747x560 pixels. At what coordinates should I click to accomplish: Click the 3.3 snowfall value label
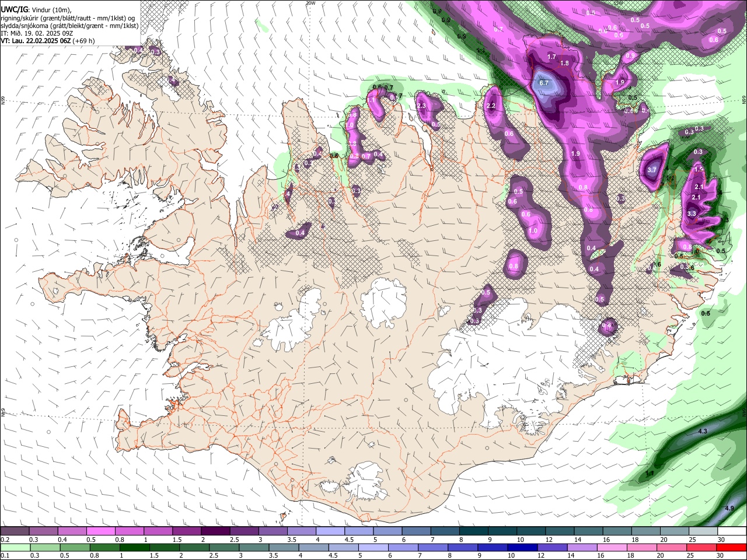coord(692,214)
